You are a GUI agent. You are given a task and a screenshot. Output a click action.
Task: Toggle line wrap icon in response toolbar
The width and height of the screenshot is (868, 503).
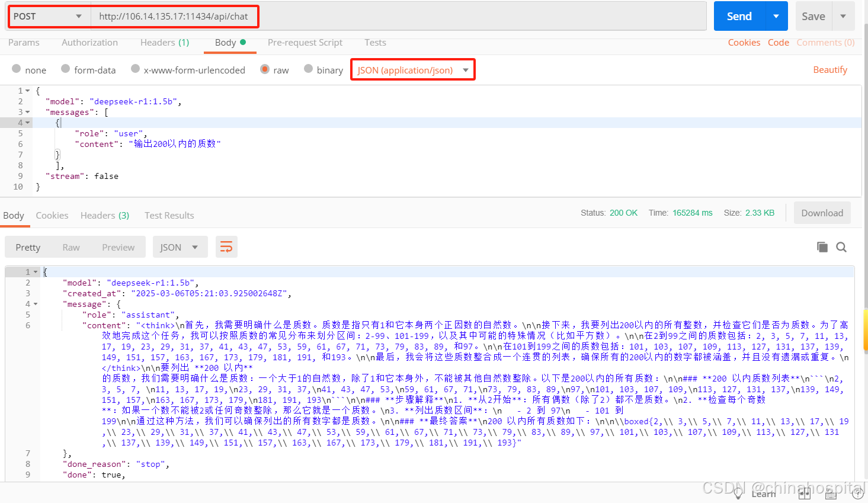226,247
